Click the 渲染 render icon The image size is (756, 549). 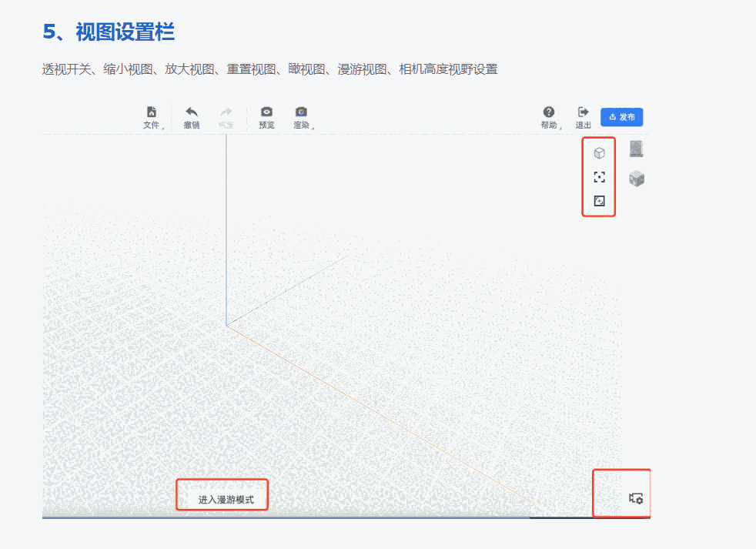click(x=302, y=112)
